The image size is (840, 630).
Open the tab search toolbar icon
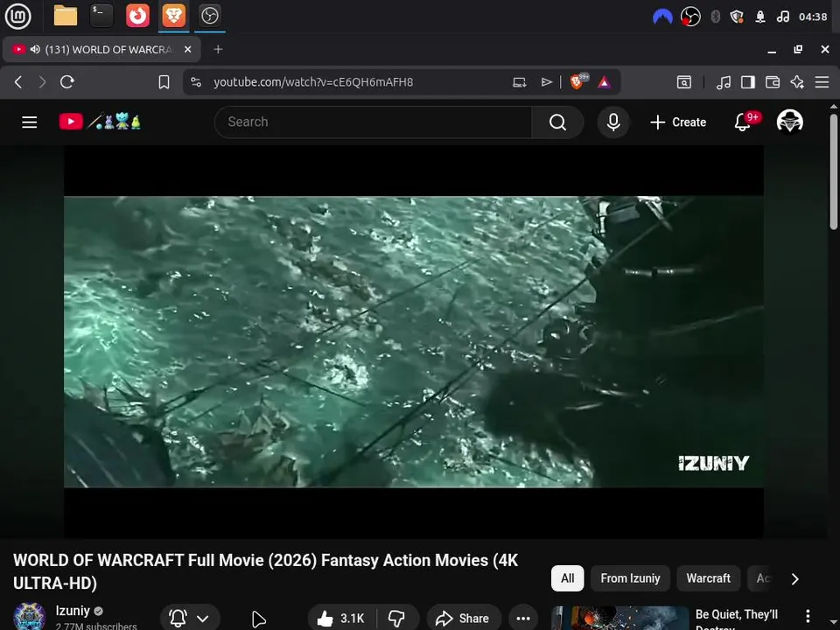(x=684, y=82)
